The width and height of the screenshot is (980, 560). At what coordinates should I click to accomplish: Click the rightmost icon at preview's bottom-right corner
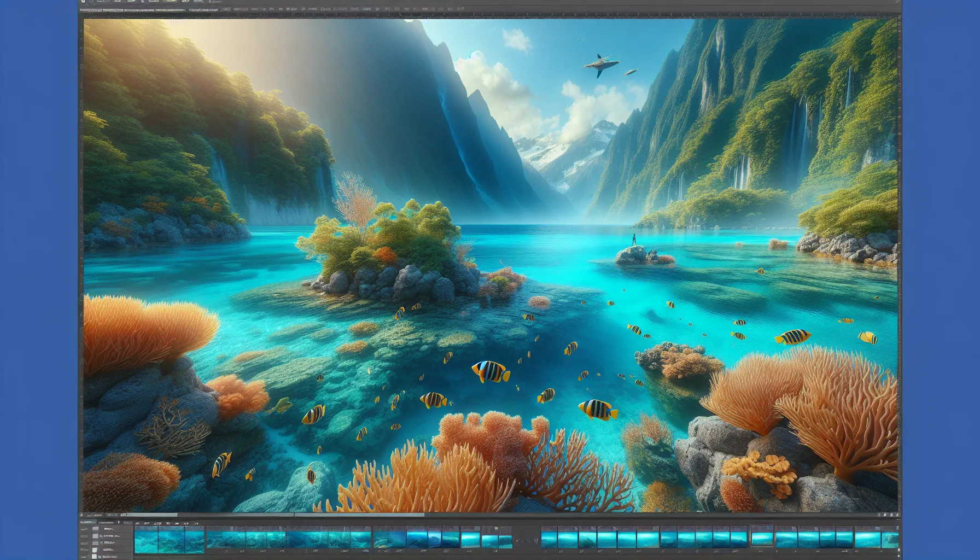coord(896,515)
